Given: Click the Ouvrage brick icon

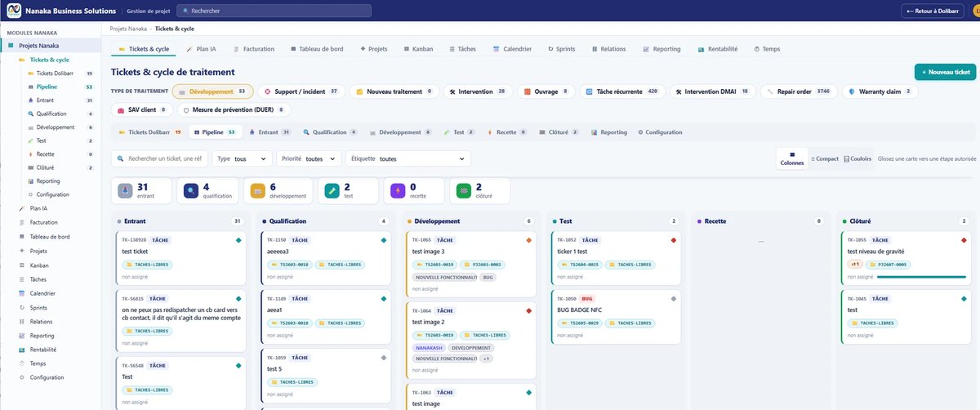Looking at the screenshot, I should pyautogui.click(x=528, y=91).
